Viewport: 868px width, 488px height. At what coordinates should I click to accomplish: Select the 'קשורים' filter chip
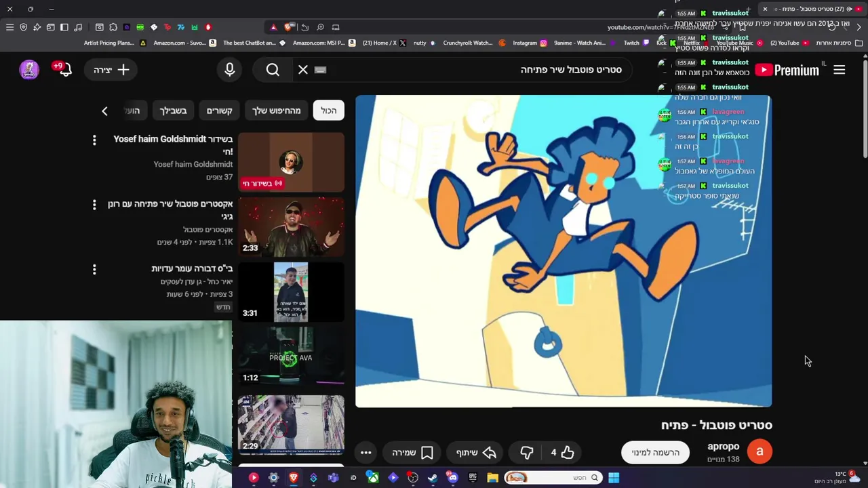click(x=220, y=110)
